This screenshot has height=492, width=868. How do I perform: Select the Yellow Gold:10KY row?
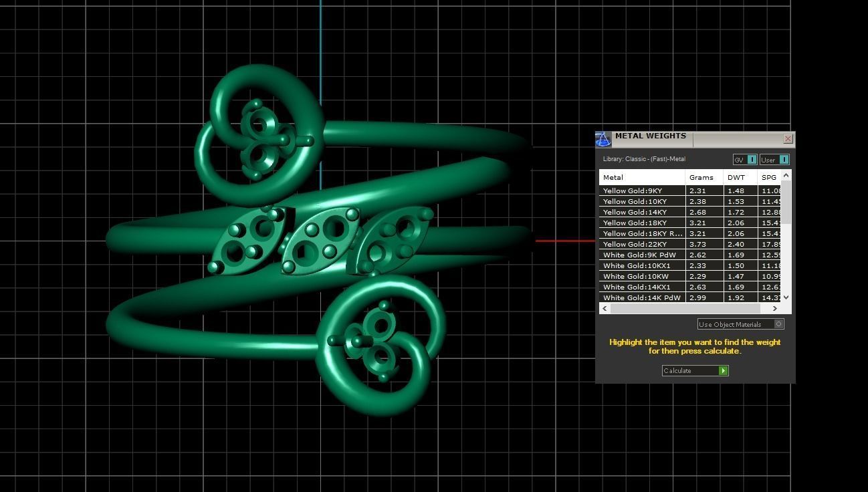[x=690, y=201]
